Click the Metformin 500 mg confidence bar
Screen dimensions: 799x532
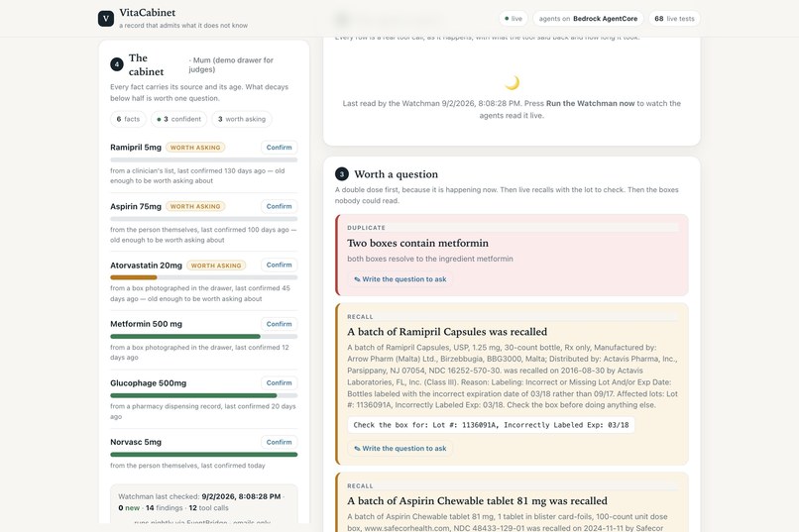pos(204,337)
